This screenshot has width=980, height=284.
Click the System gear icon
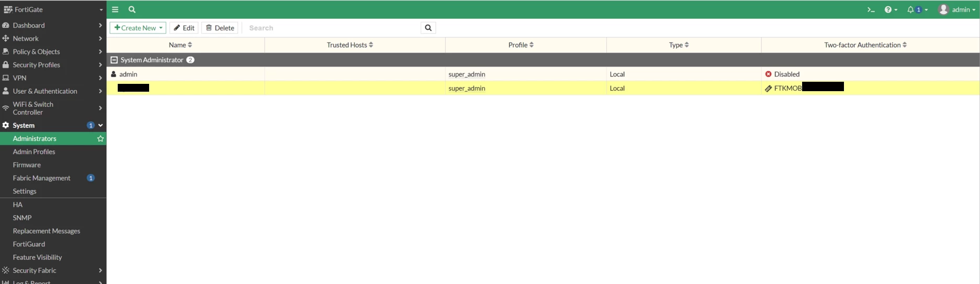(x=6, y=125)
